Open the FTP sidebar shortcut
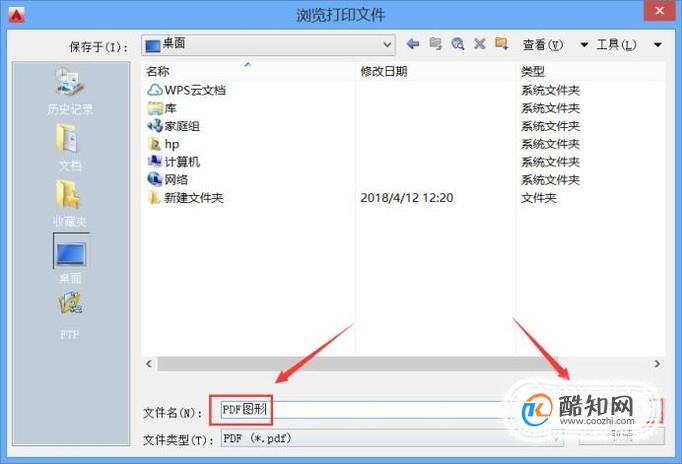This screenshot has width=682, height=464. point(70,315)
